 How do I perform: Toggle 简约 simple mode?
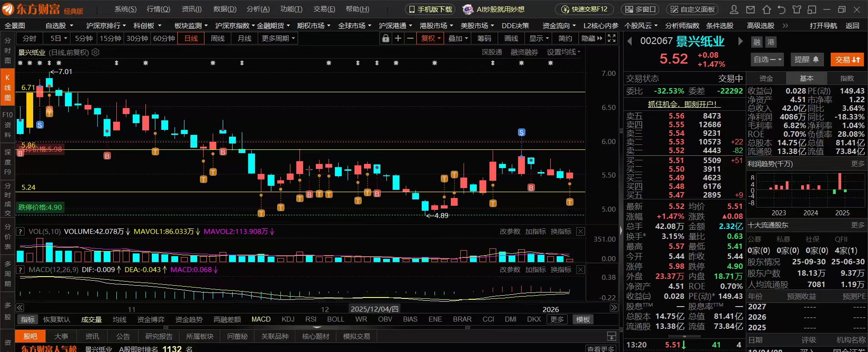(x=565, y=39)
